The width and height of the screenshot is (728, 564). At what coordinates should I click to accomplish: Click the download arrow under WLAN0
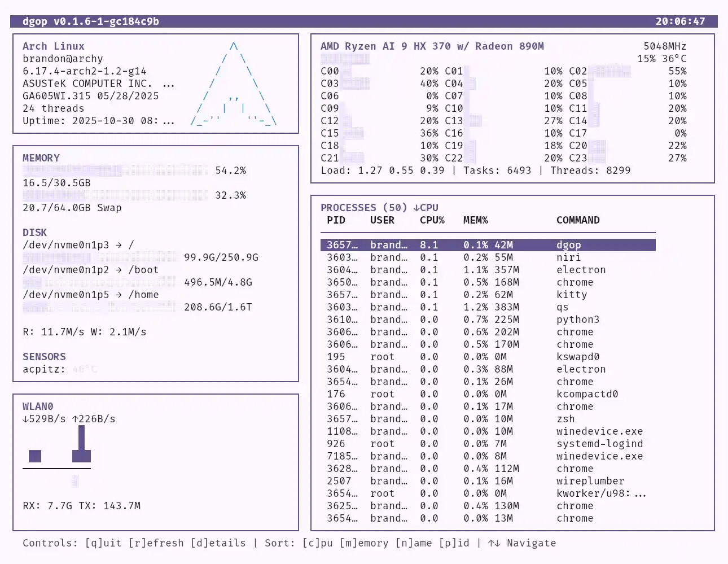click(x=25, y=419)
